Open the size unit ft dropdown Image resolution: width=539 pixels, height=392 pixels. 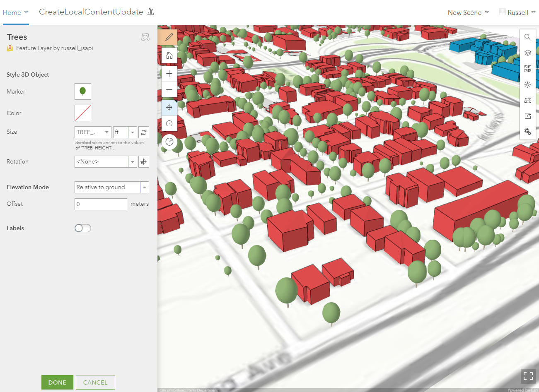coord(133,132)
